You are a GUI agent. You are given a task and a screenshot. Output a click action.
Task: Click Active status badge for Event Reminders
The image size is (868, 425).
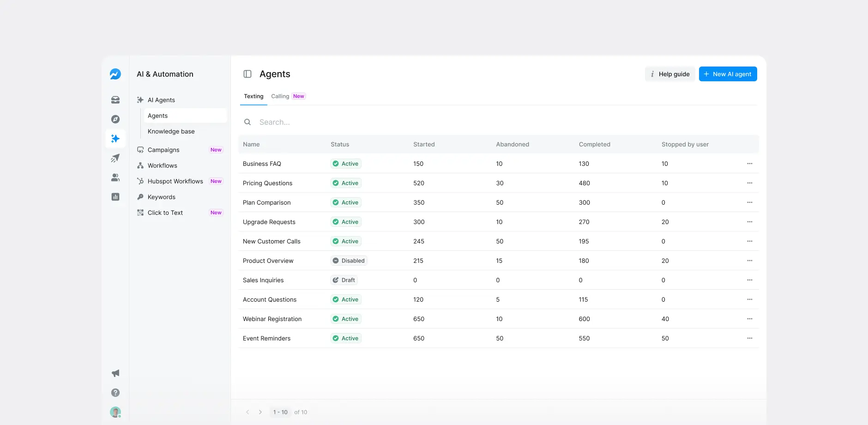click(346, 338)
